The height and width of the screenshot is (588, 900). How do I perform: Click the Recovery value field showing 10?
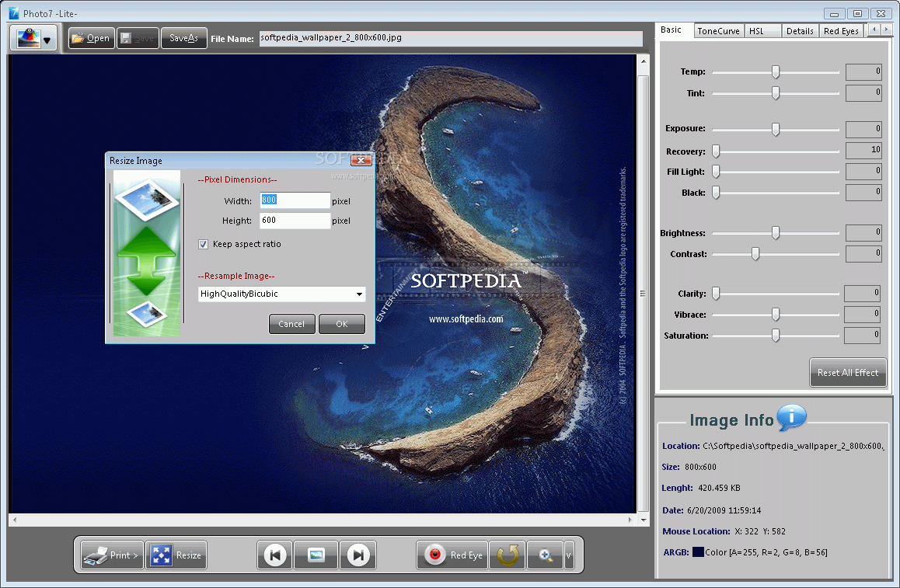point(863,150)
